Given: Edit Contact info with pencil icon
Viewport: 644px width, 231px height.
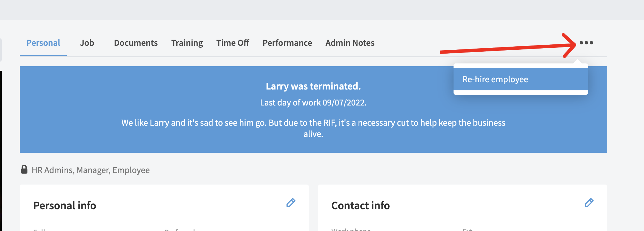Looking at the screenshot, I should (589, 202).
